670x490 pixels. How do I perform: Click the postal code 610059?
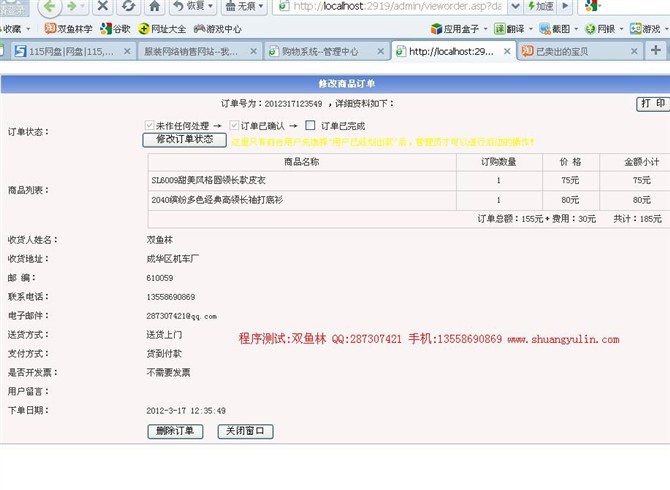(160, 278)
